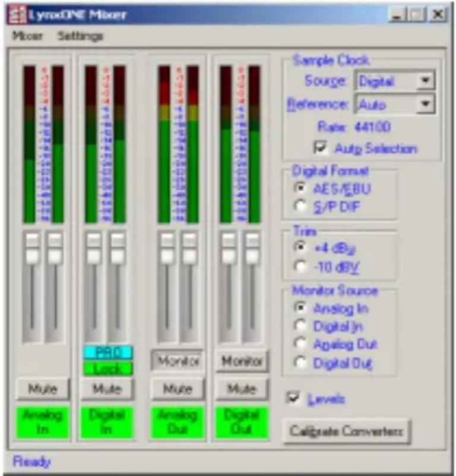This screenshot has height=476, width=456.
Task: Click the Ready status bar text
Action: point(31,462)
